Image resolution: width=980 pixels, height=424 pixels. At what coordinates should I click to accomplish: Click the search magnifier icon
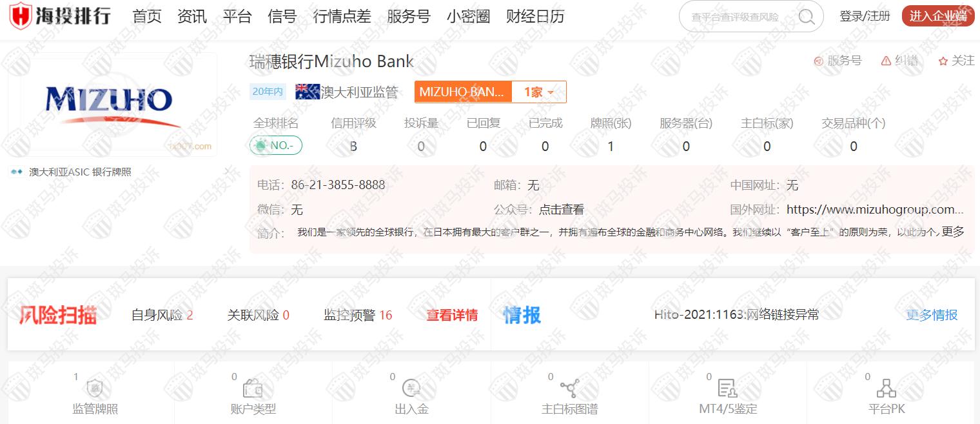[806, 17]
